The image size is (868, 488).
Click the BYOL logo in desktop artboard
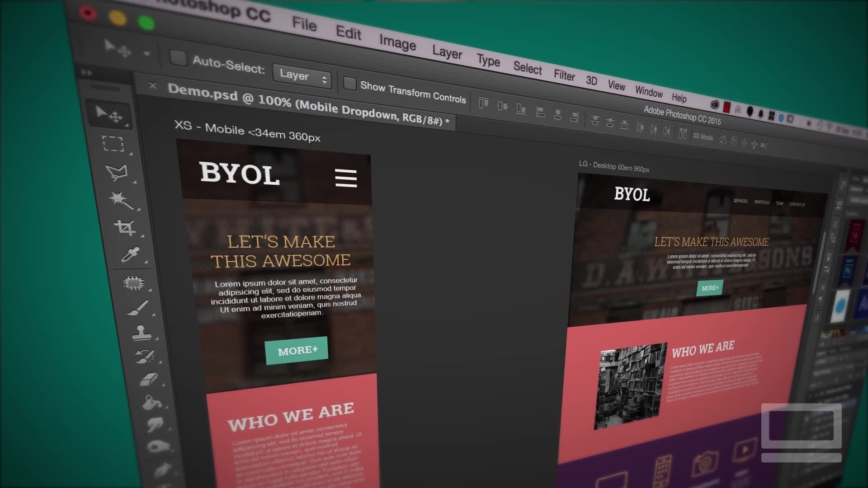coord(632,194)
